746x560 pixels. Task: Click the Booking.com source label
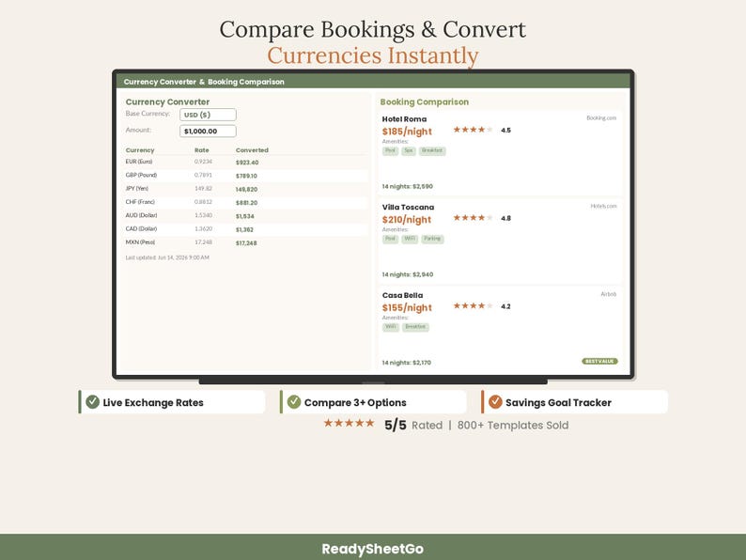601,118
